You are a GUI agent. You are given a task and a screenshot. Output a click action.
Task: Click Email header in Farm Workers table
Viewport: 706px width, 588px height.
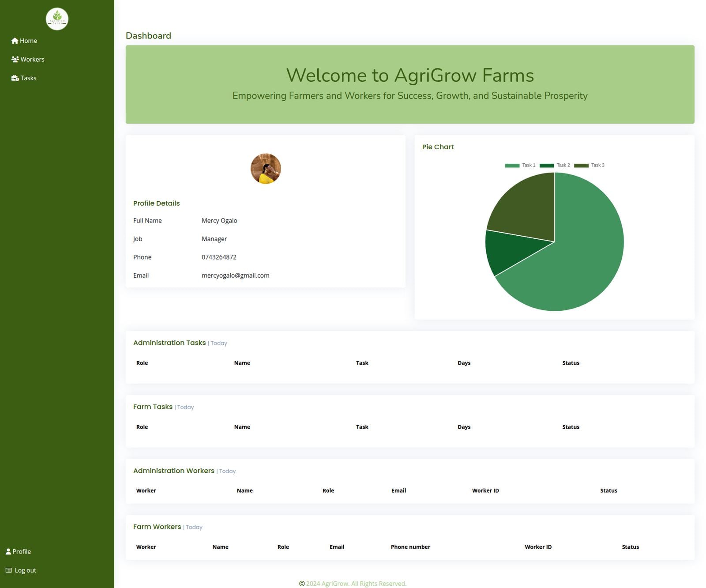click(x=337, y=547)
